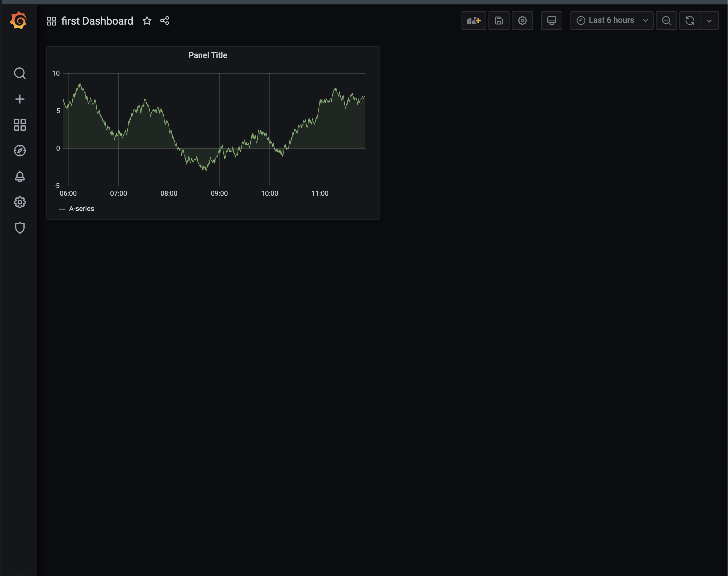Open the Dashboards section in sidebar
The width and height of the screenshot is (728, 576).
pyautogui.click(x=20, y=125)
